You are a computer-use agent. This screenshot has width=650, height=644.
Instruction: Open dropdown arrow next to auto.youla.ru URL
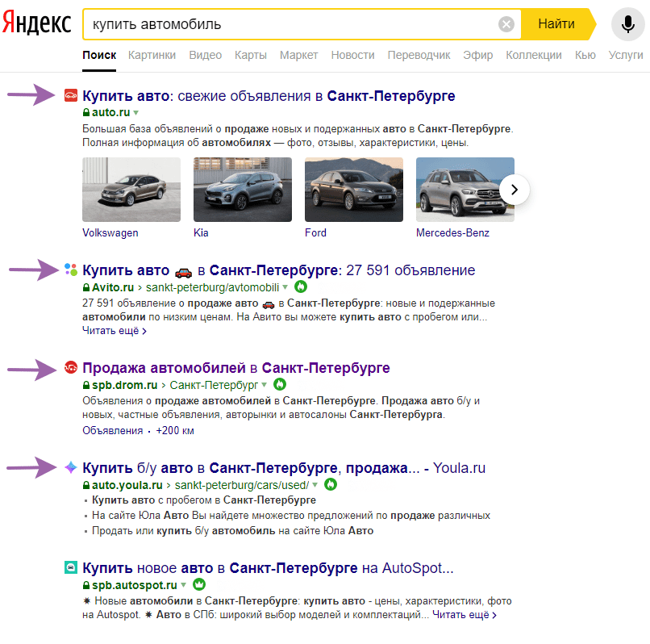click(x=315, y=485)
